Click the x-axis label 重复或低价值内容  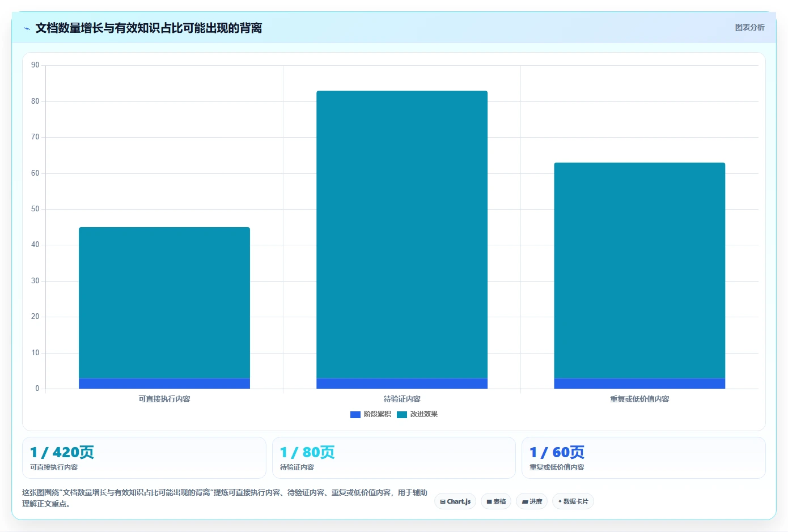point(639,399)
